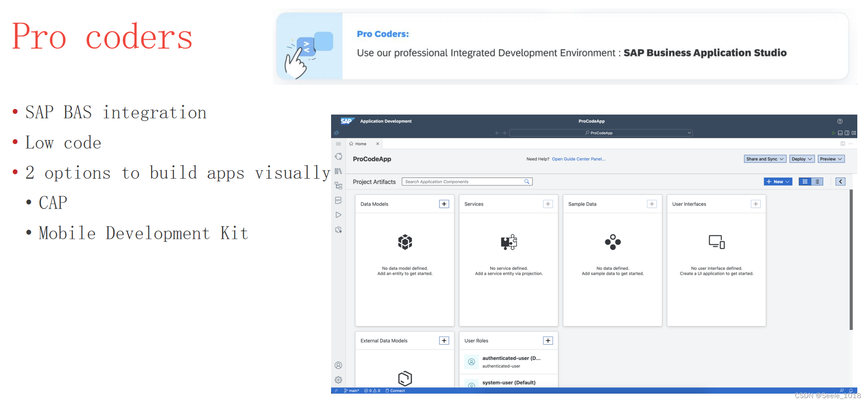Open the library books icon in sidebar
Image resolution: width=868 pixels, height=403 pixels.
[x=338, y=171]
